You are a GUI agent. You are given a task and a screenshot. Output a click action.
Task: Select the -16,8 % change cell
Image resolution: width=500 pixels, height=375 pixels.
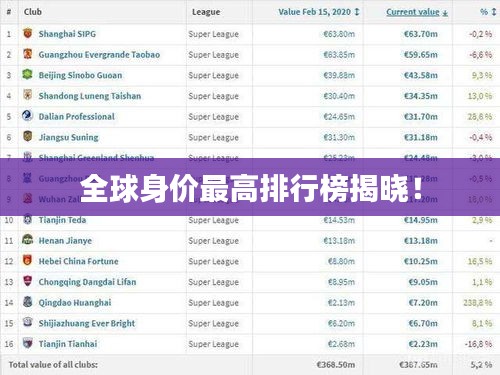coord(479,344)
